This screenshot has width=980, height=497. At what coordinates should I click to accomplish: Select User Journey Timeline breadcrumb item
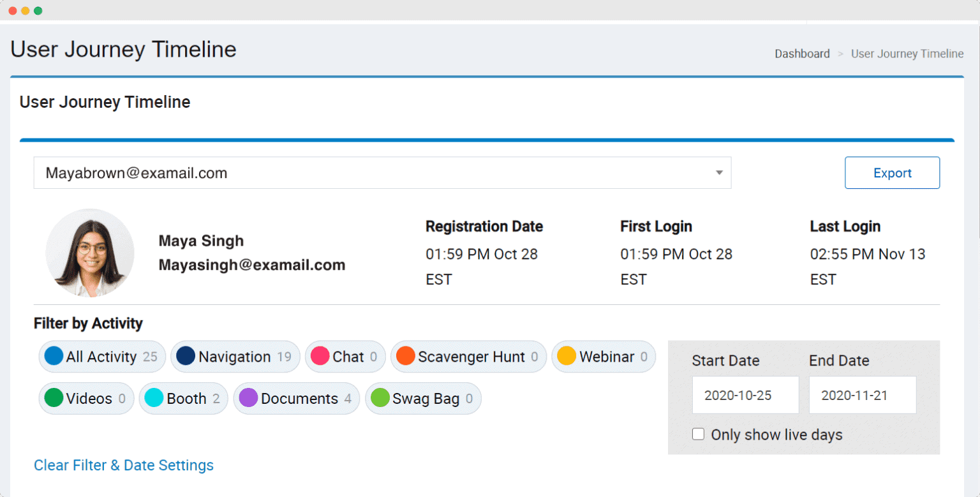pyautogui.click(x=907, y=54)
